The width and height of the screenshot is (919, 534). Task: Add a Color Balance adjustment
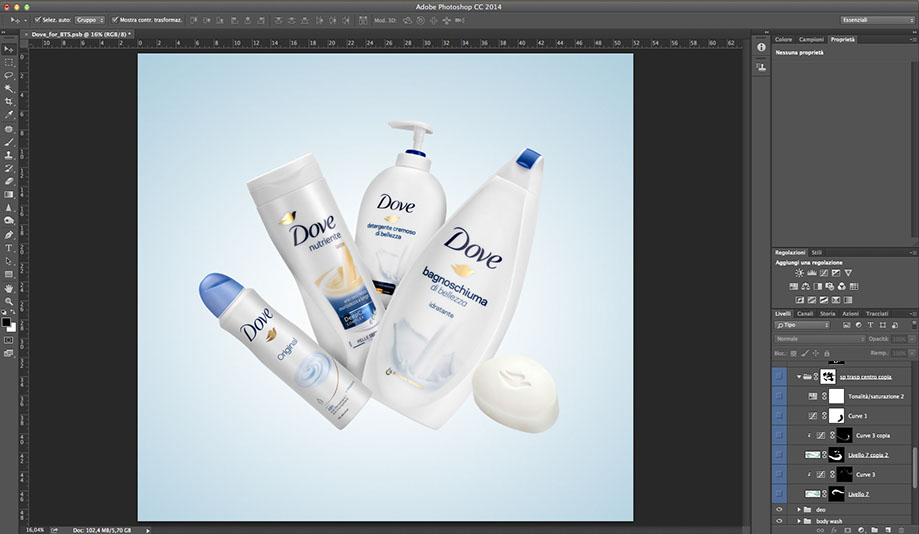[x=805, y=287]
